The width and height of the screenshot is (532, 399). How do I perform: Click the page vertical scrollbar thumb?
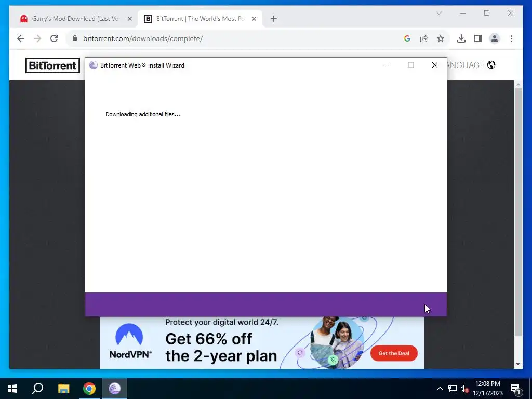click(518, 212)
